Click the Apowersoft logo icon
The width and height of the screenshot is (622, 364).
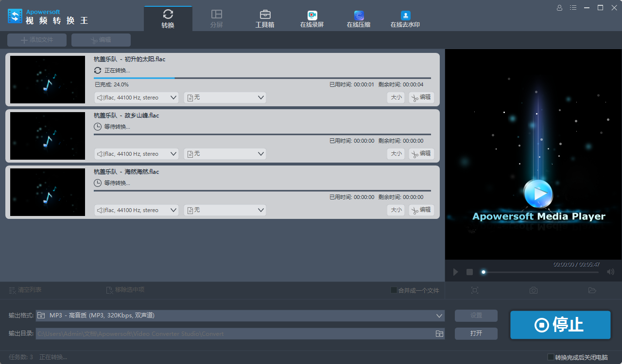(x=15, y=16)
